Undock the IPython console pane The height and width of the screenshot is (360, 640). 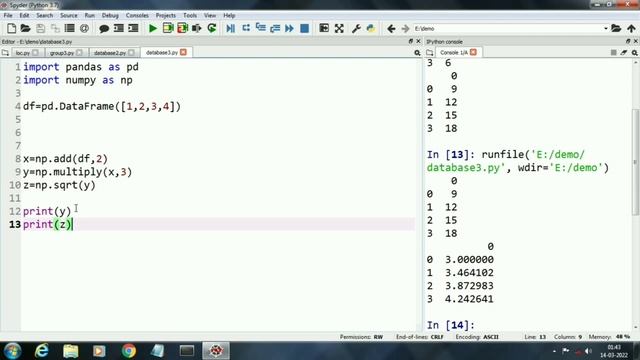click(x=628, y=41)
